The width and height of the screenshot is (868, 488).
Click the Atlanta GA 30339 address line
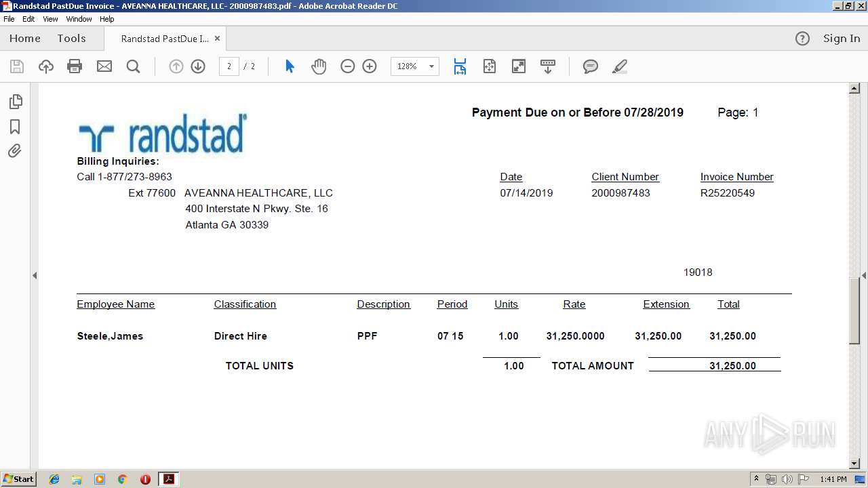click(227, 225)
